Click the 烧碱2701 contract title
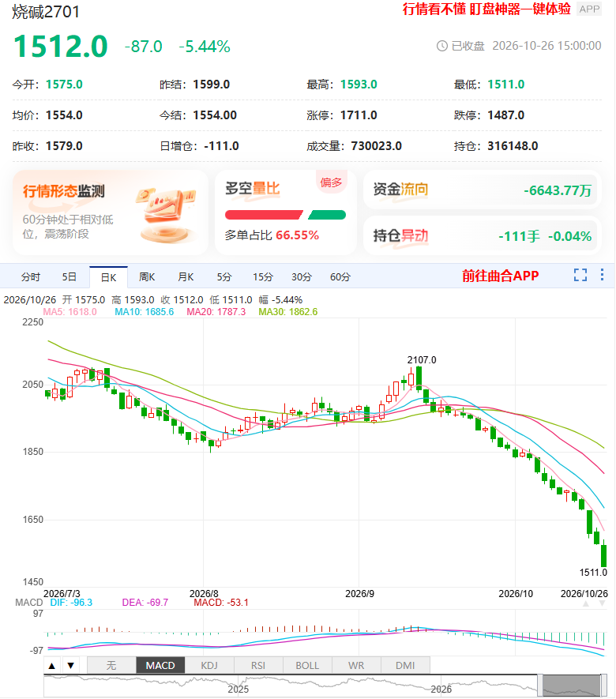 (46, 12)
